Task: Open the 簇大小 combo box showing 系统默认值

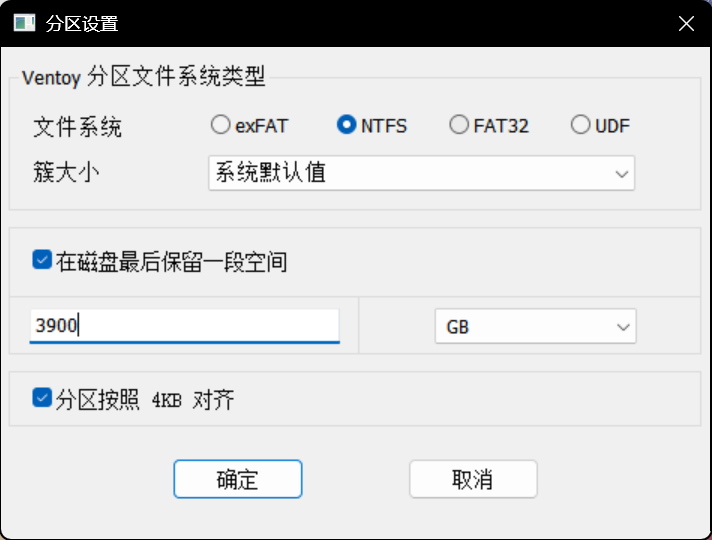Action: 420,173
